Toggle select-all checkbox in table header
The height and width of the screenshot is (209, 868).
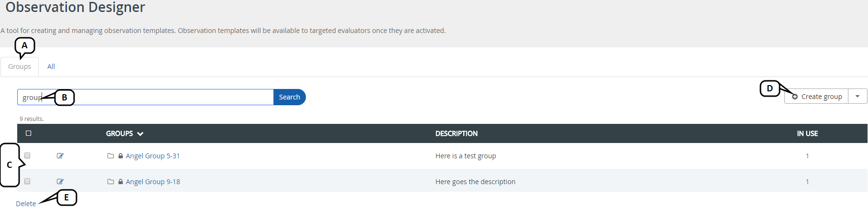(29, 133)
